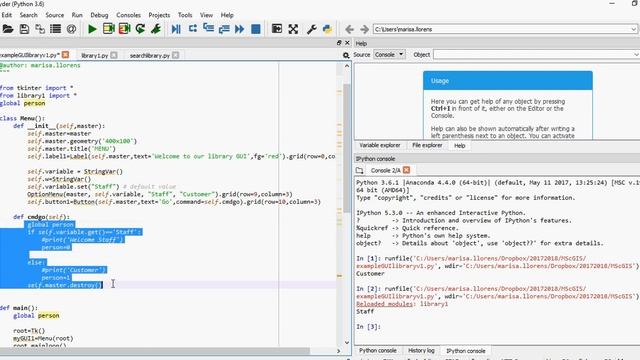Select the IPython console bottom tab
Viewport: 640px width, 360px height.
(x=466, y=351)
